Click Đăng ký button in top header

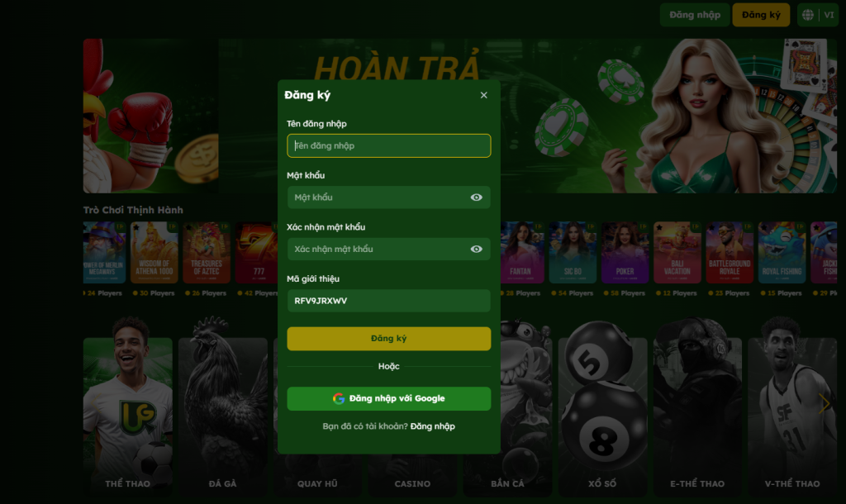pos(761,15)
